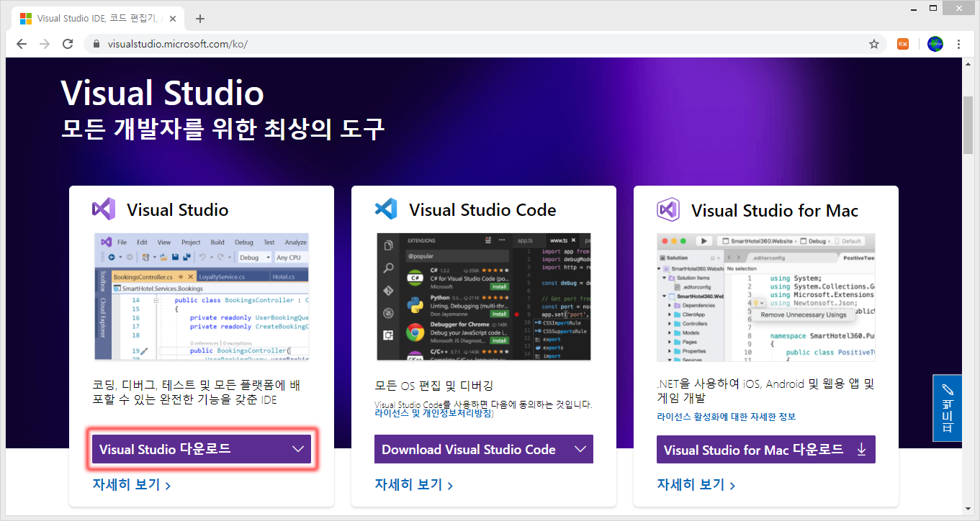Click the Visual Studio for Mac card heading
The image size is (980, 521).
click(775, 211)
